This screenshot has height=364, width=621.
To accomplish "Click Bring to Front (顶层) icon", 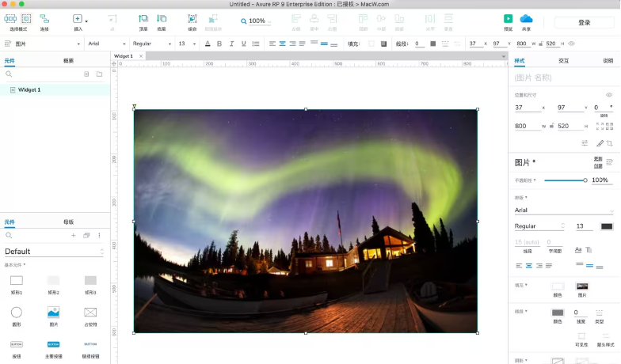I will (x=143, y=18).
